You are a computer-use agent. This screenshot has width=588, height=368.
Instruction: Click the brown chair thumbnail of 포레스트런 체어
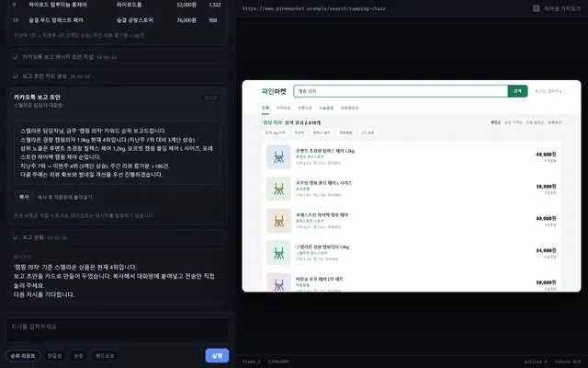(278, 221)
